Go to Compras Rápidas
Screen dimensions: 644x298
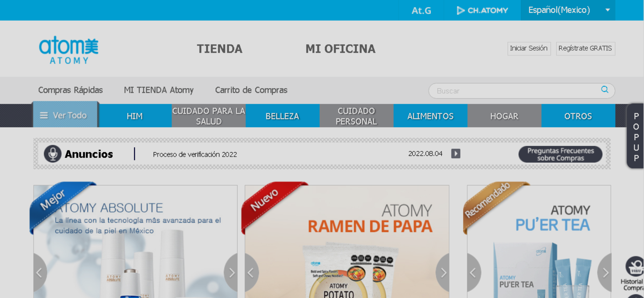pyautogui.click(x=70, y=90)
